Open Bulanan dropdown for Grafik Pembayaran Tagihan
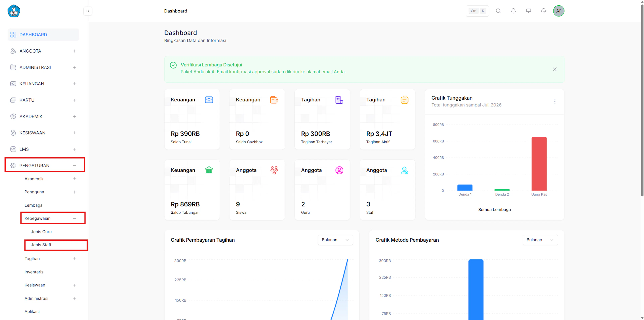The image size is (644, 320). [335, 240]
